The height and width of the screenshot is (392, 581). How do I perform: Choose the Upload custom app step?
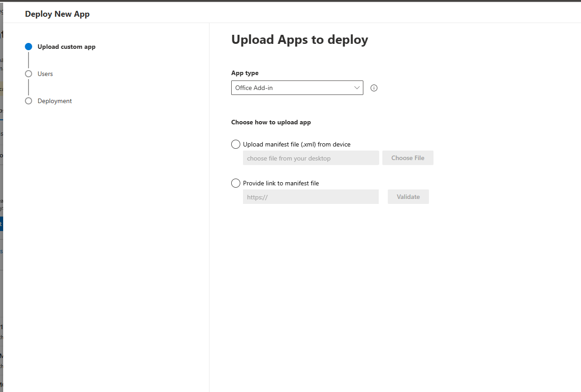tap(67, 47)
